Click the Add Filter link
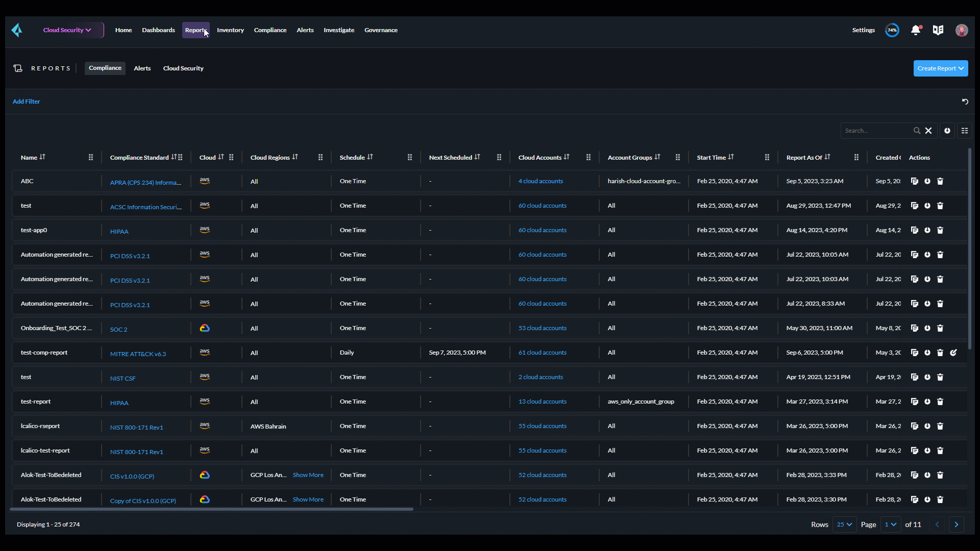 click(26, 101)
